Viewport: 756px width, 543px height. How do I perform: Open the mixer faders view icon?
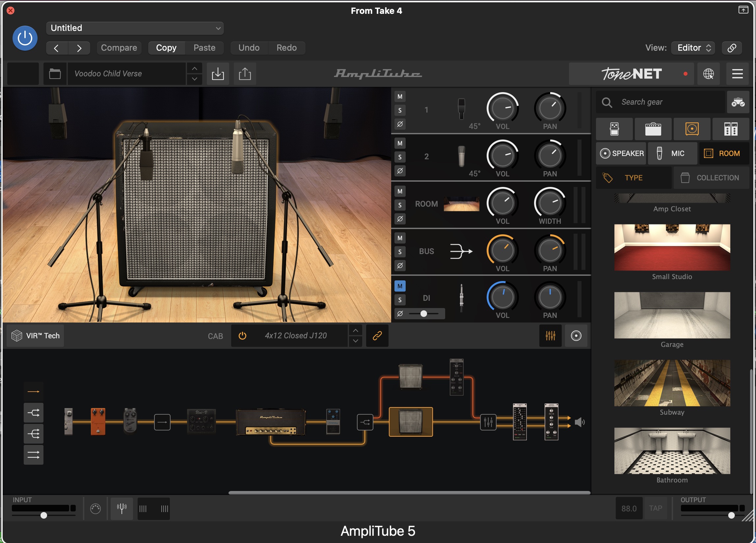pyautogui.click(x=550, y=336)
